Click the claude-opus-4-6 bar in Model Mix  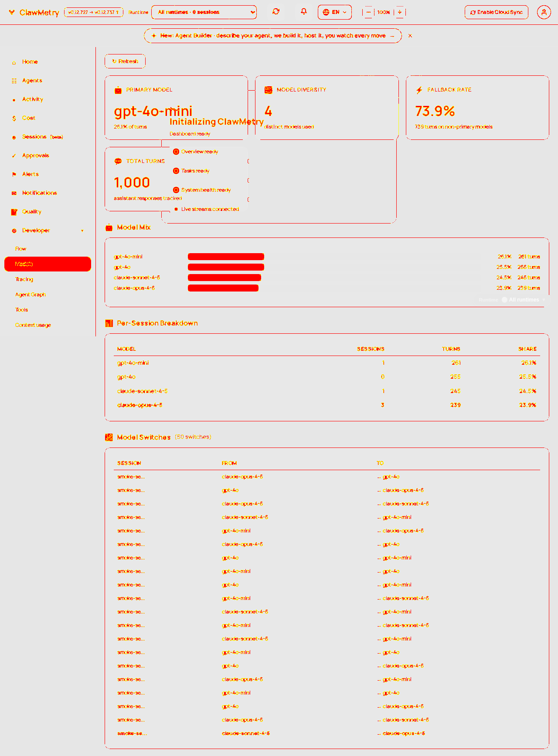(x=223, y=288)
